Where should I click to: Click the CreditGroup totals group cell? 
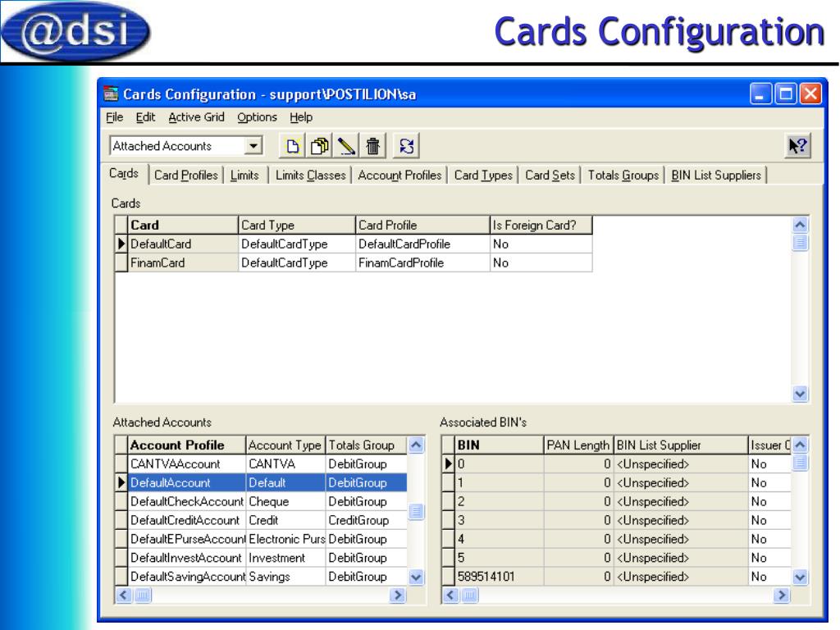(x=367, y=520)
